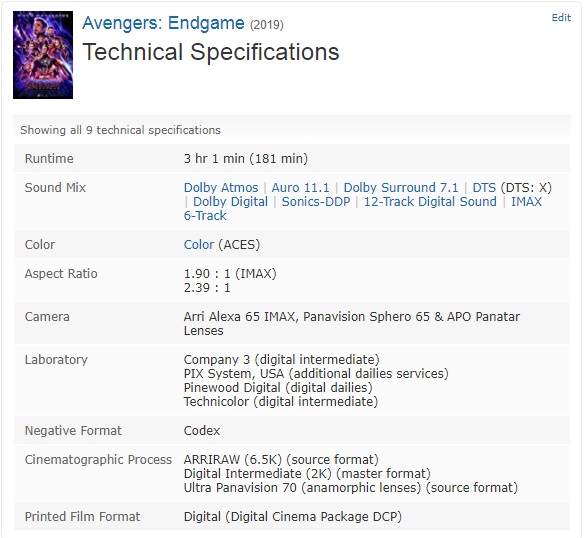Open the Sonics-DDP link

point(316,201)
